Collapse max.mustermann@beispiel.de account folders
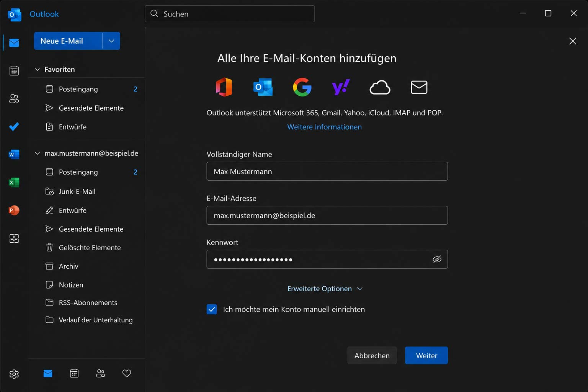The height and width of the screenshot is (392, 588). coord(38,154)
